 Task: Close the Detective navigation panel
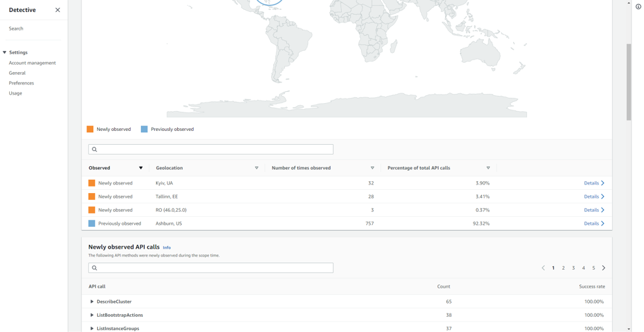tap(58, 10)
